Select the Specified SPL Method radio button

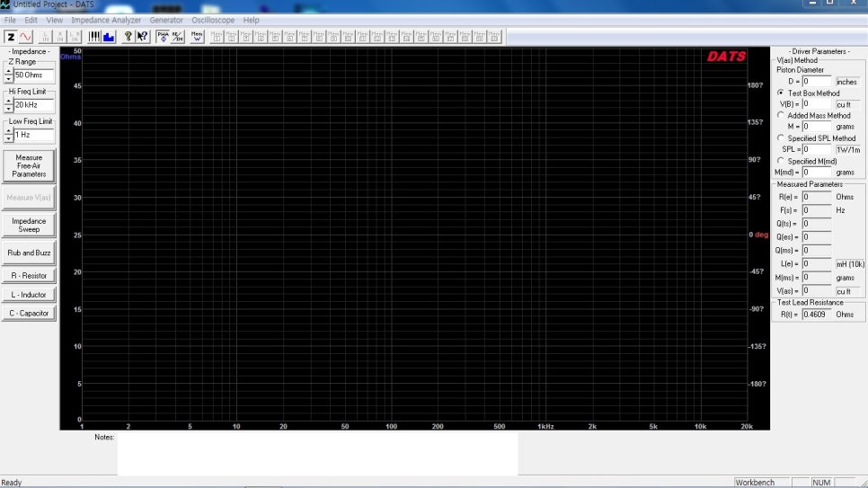pyautogui.click(x=781, y=138)
